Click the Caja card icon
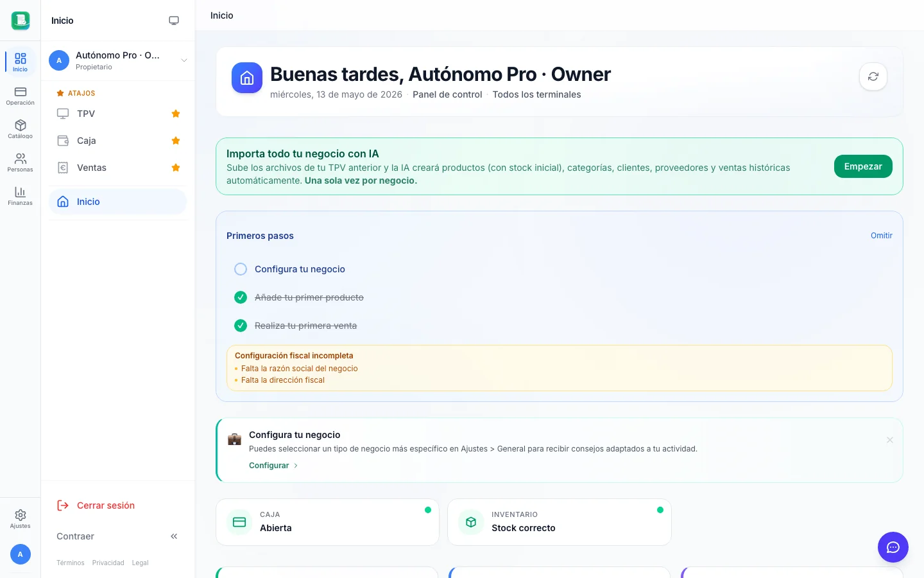Image resolution: width=924 pixels, height=578 pixels. (x=239, y=522)
